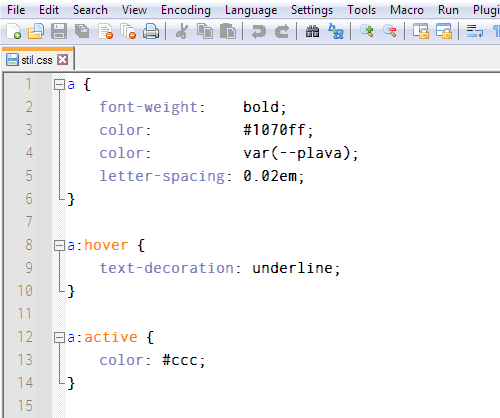
Task: Open Find with the binoculars icon
Action: coord(312,32)
